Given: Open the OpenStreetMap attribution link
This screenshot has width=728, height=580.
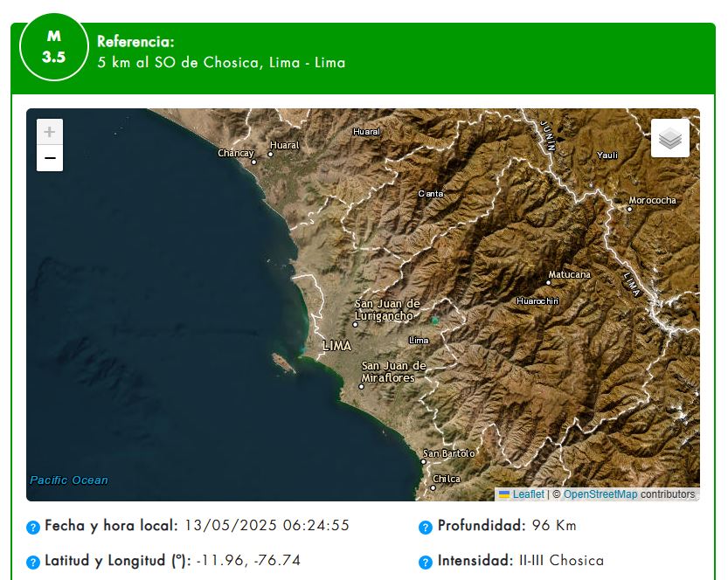Looking at the screenshot, I should (x=600, y=494).
